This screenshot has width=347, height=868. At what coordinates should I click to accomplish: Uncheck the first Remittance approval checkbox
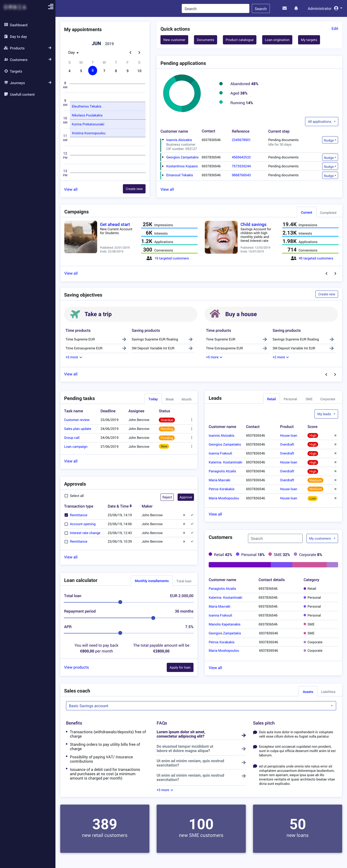(66, 515)
